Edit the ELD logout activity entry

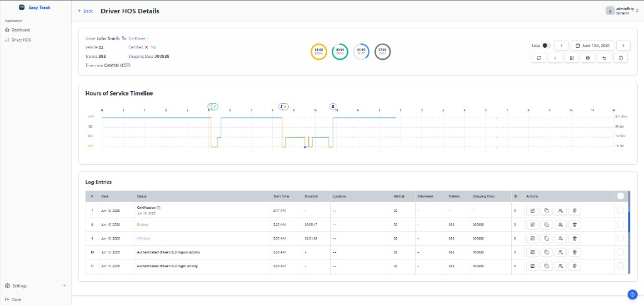pos(533,252)
